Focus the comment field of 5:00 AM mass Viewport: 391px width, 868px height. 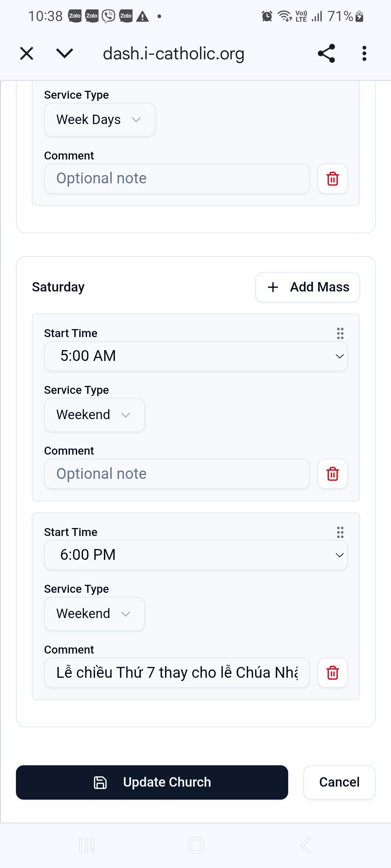[x=177, y=474]
